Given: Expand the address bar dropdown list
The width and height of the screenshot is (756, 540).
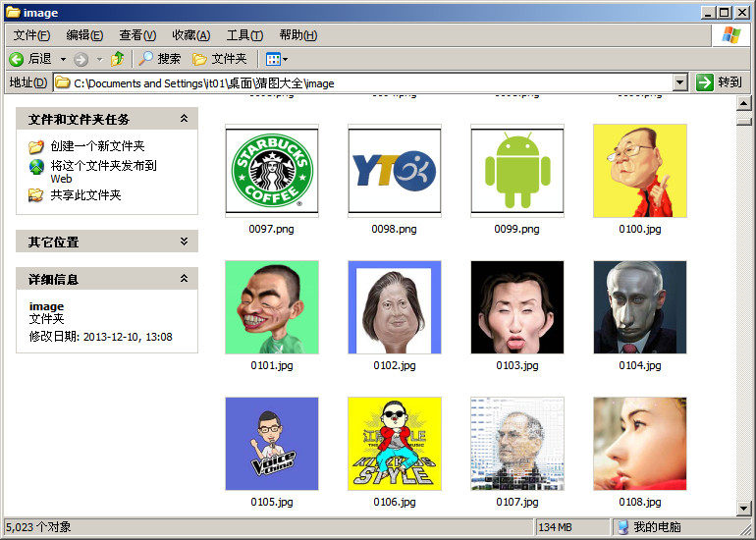Looking at the screenshot, I should (x=679, y=82).
